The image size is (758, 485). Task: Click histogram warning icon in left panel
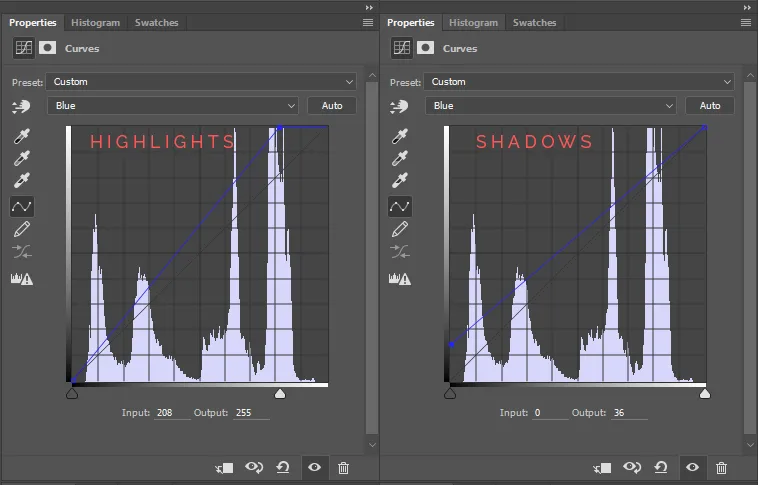[x=22, y=279]
